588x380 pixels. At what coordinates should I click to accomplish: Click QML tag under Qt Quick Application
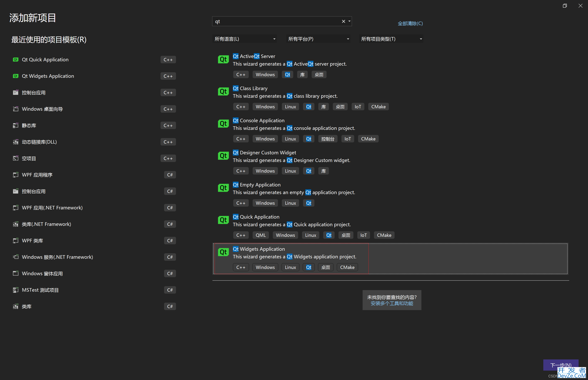(261, 235)
